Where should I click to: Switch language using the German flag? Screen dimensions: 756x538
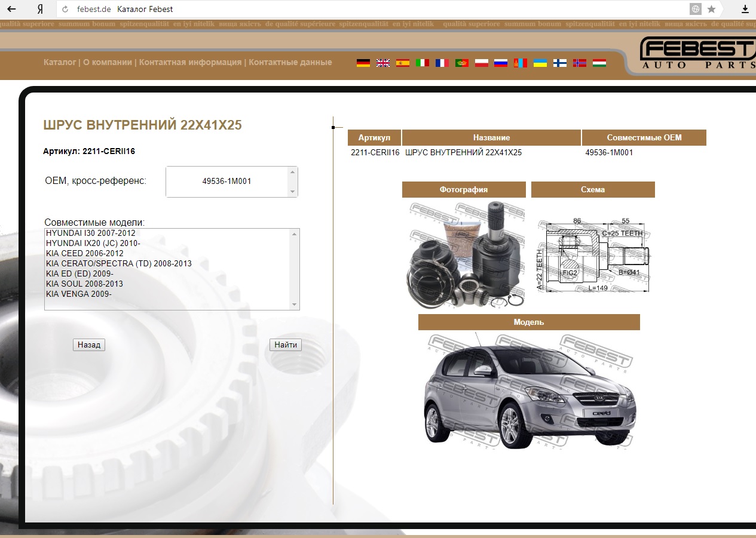363,63
